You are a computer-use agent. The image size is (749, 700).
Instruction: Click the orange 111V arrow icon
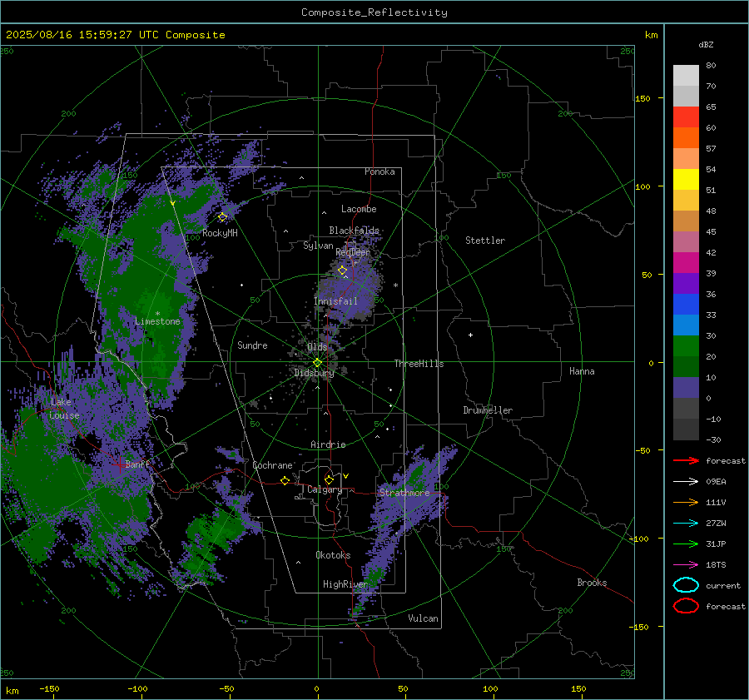click(686, 502)
